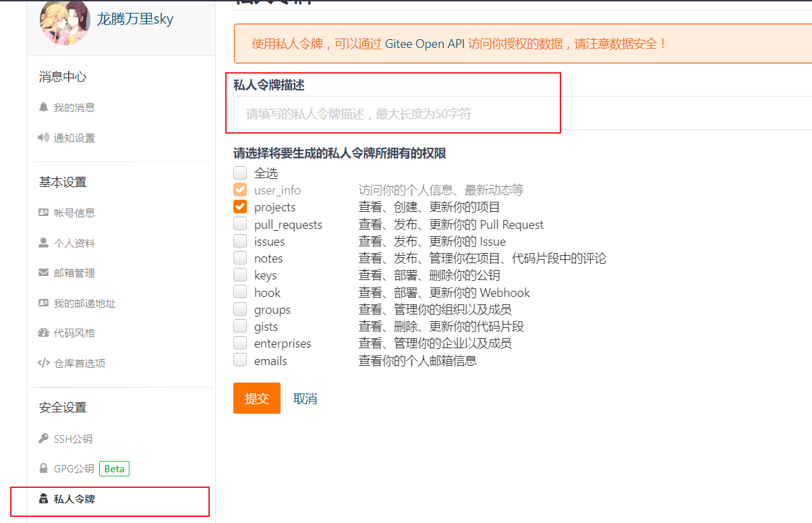Screen dimensions: 812x523
Task: Go to 我的邮递地址
Action: 85,304
